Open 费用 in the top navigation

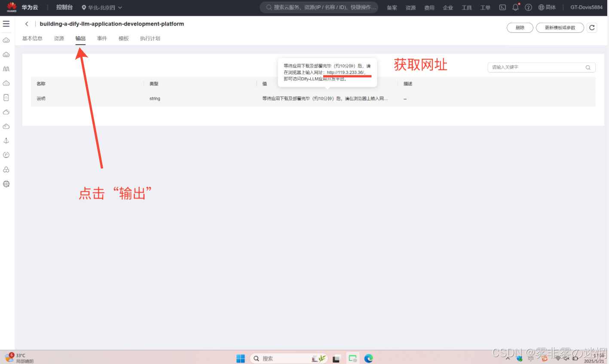429,8
